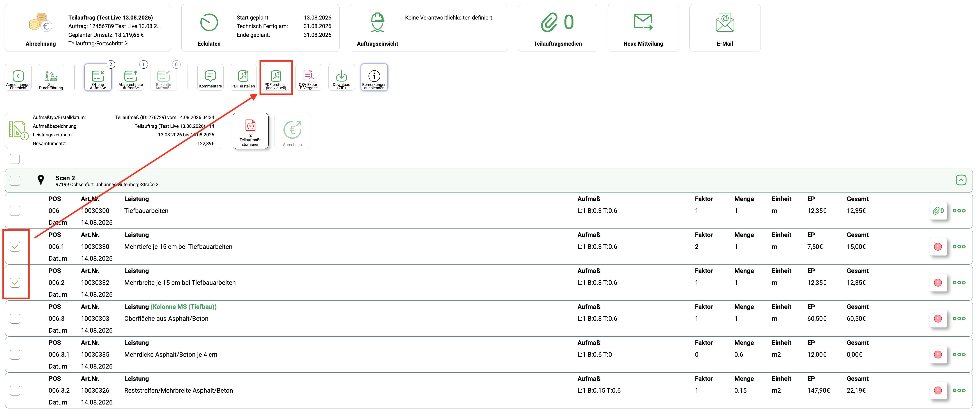The image size is (980, 417).
Task: Click warning icon on row 006.3.2
Action: click(x=938, y=391)
